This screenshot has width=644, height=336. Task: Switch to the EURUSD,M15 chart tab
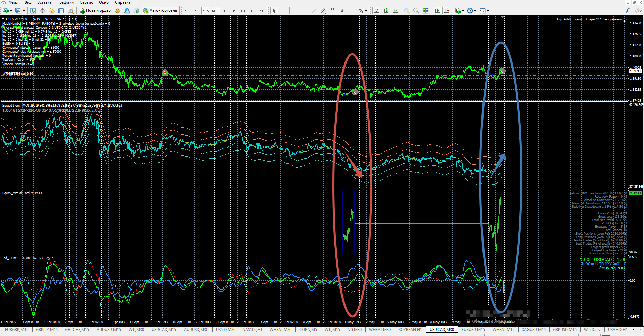473,330
